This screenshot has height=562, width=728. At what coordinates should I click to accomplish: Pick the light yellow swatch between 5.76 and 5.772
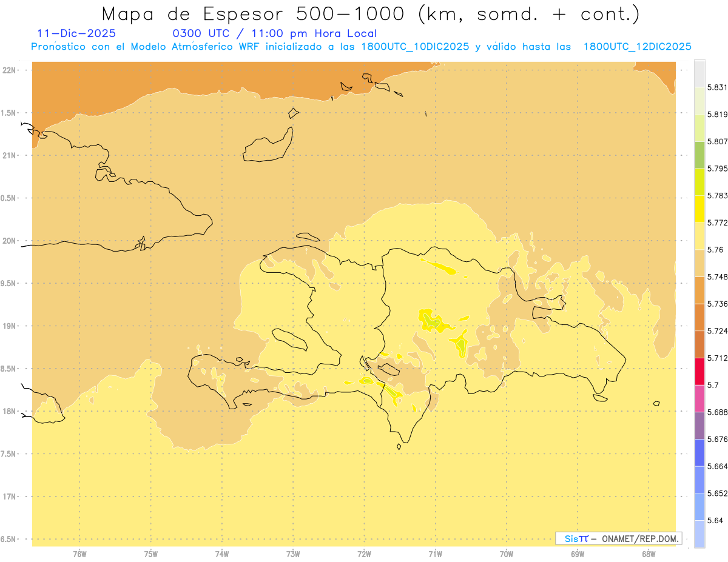699,236
